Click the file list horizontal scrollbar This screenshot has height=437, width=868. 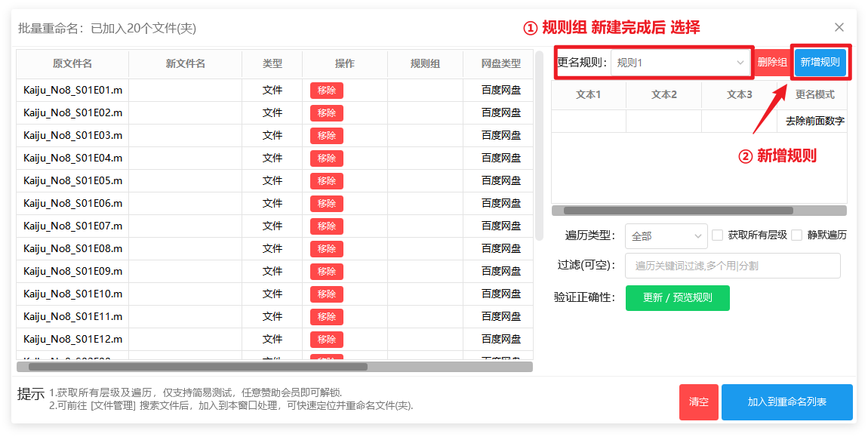click(x=198, y=367)
